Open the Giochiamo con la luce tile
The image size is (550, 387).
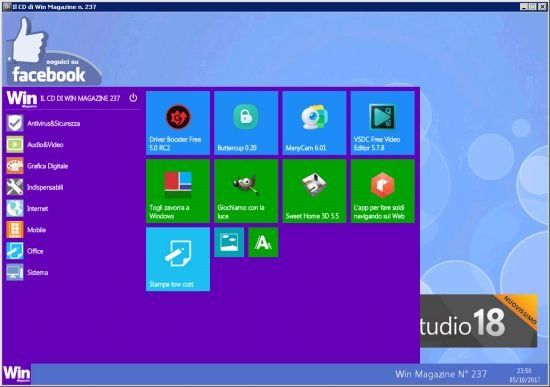coord(246,191)
